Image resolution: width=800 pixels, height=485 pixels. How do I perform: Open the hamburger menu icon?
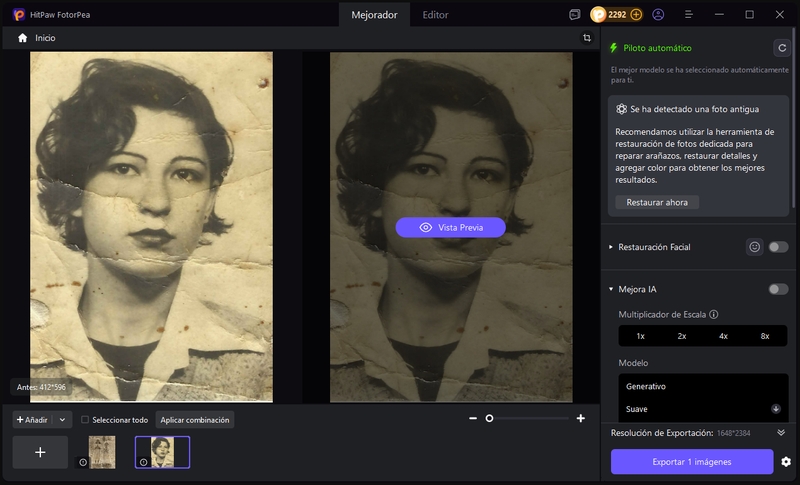click(689, 15)
